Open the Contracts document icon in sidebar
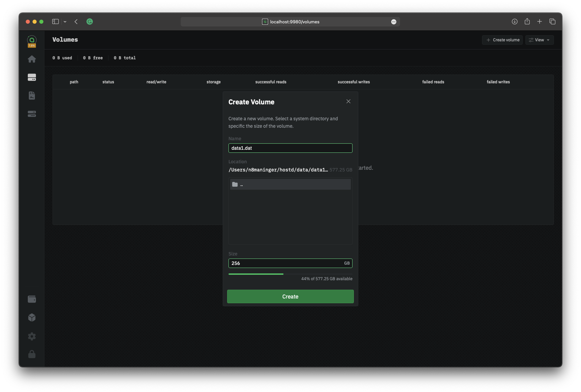The height and width of the screenshot is (392, 581). (32, 96)
